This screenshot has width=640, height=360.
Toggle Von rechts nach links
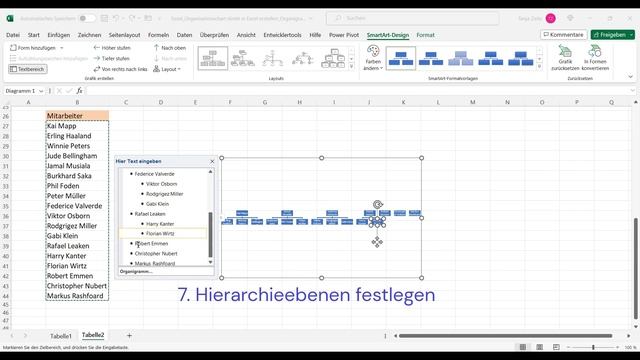pos(120,69)
